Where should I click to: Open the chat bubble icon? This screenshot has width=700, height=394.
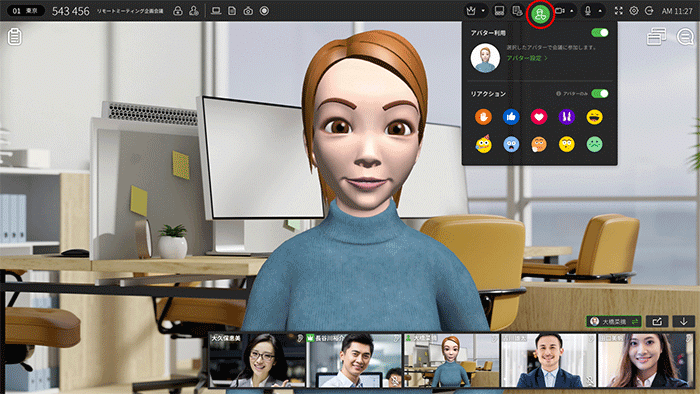tap(685, 37)
